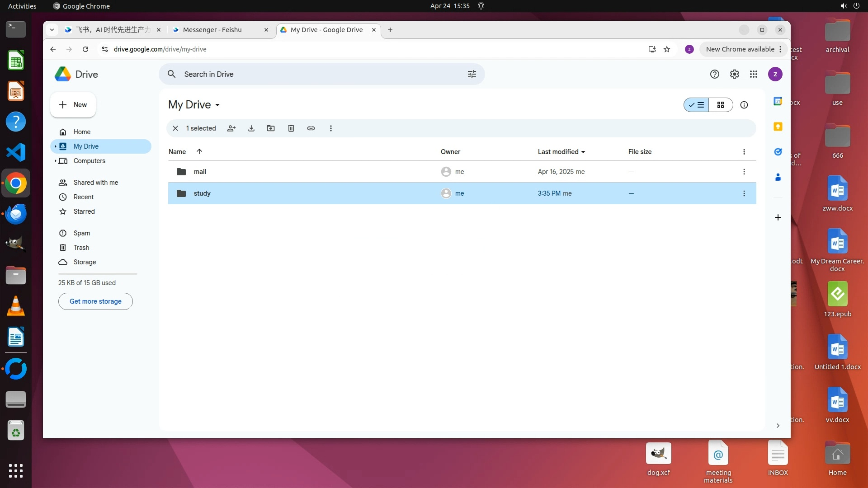Open Google apps grid launcher
The width and height of the screenshot is (868, 488).
click(x=754, y=74)
